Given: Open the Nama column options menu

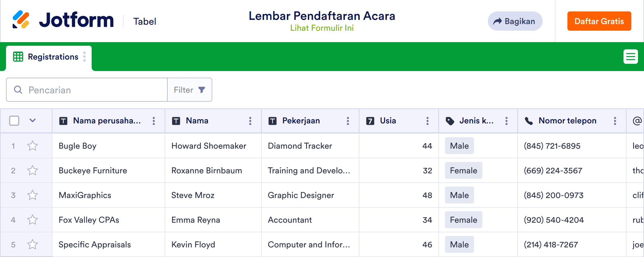Looking at the screenshot, I should click(250, 121).
